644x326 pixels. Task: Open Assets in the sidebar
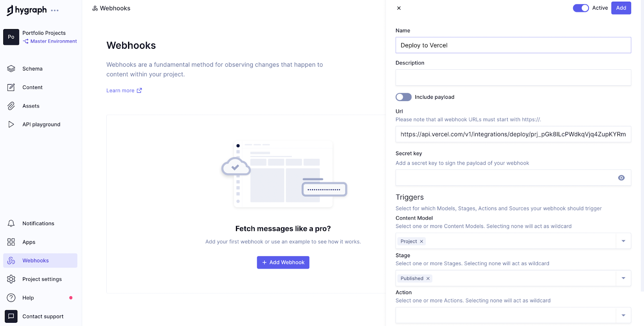pos(40,106)
